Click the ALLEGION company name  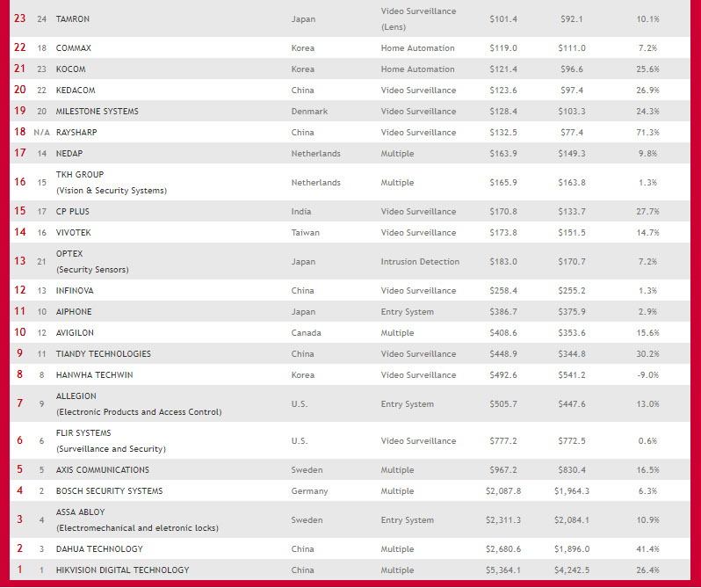76,396
